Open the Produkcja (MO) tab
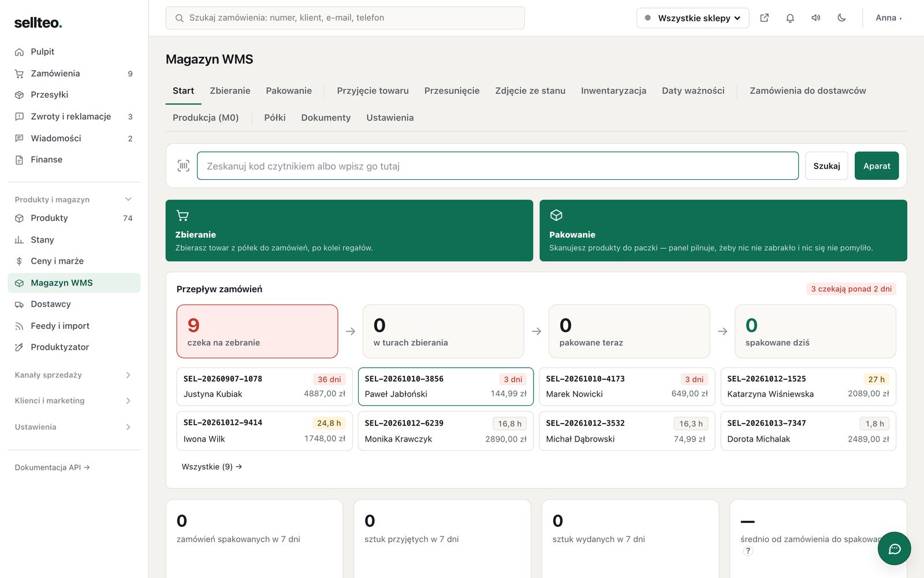 click(206, 118)
